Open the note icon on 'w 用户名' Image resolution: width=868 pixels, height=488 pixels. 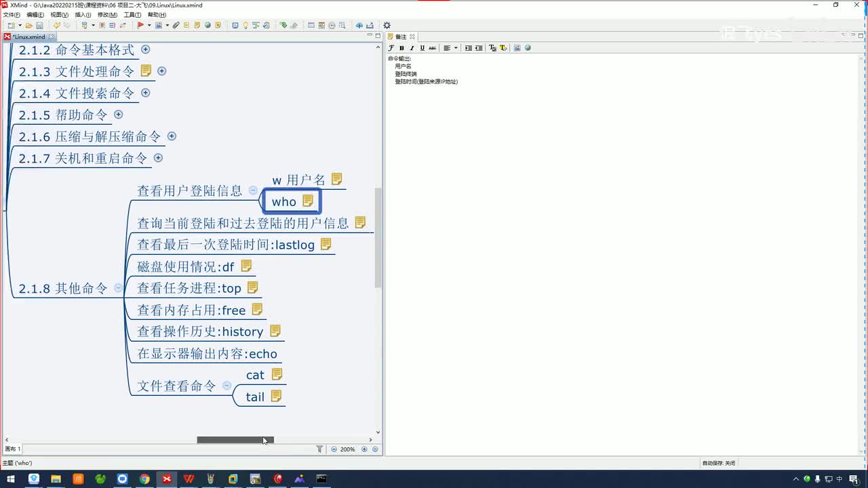pos(337,180)
